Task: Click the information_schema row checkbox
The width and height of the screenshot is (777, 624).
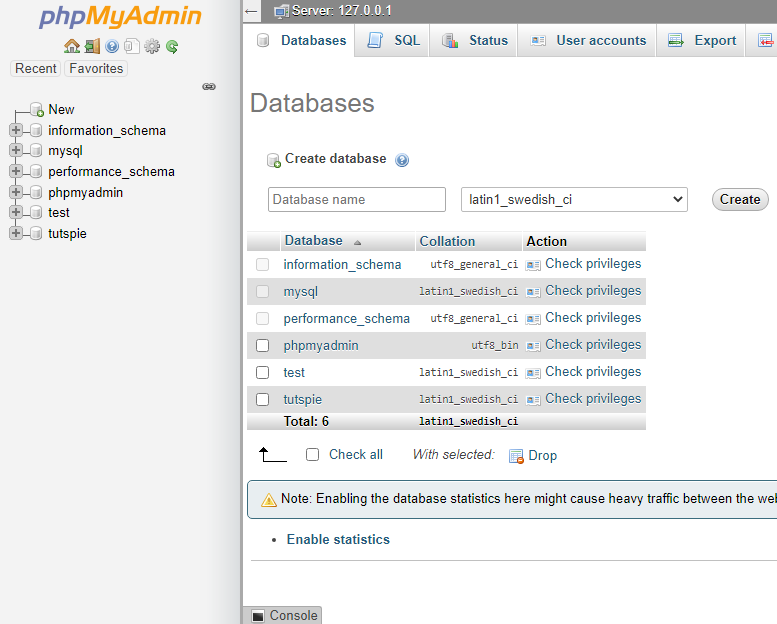Action: (x=263, y=264)
